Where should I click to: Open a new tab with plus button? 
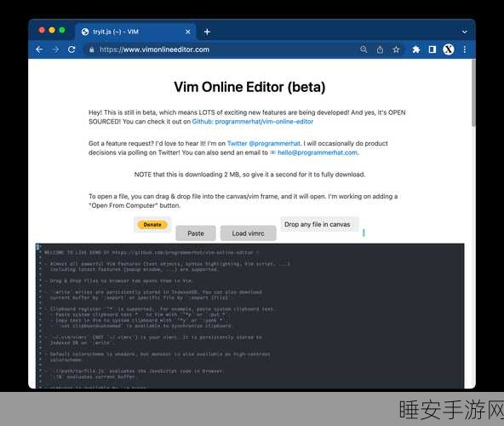pos(207,32)
